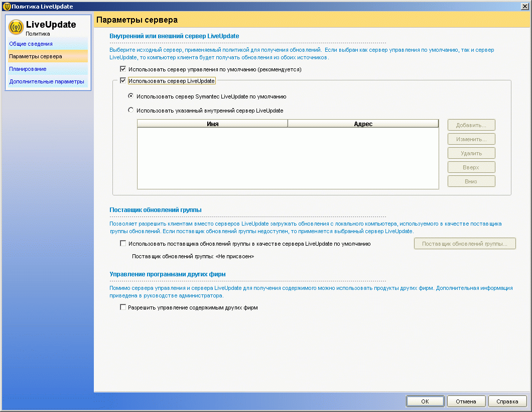Enable поставщика обновлений группы checkbox

point(123,243)
